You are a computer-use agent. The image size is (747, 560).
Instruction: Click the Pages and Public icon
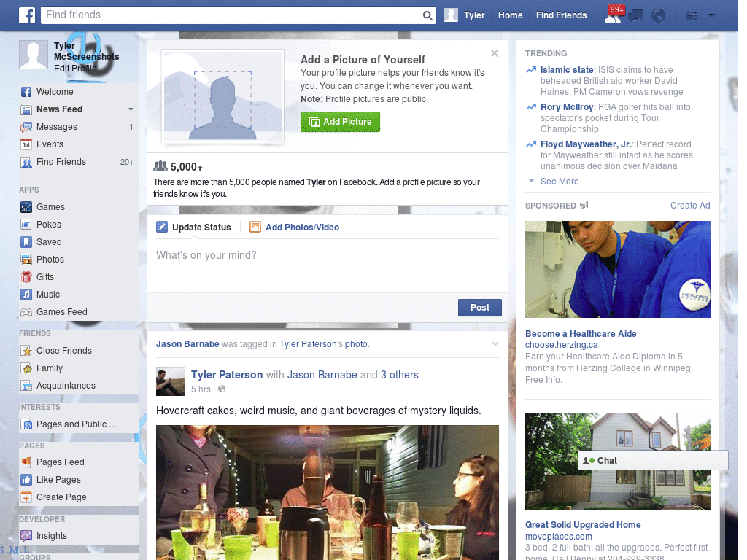pos(26,424)
